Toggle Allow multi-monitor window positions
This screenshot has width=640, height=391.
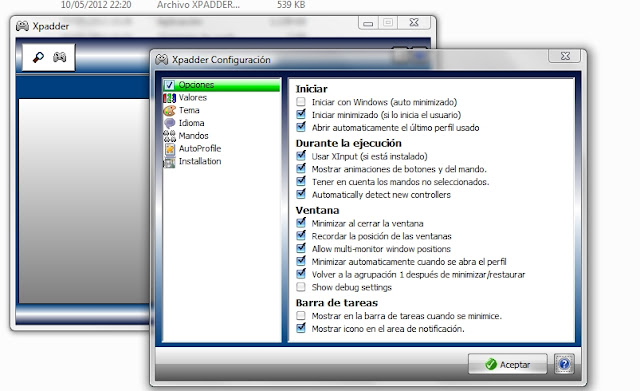click(301, 248)
